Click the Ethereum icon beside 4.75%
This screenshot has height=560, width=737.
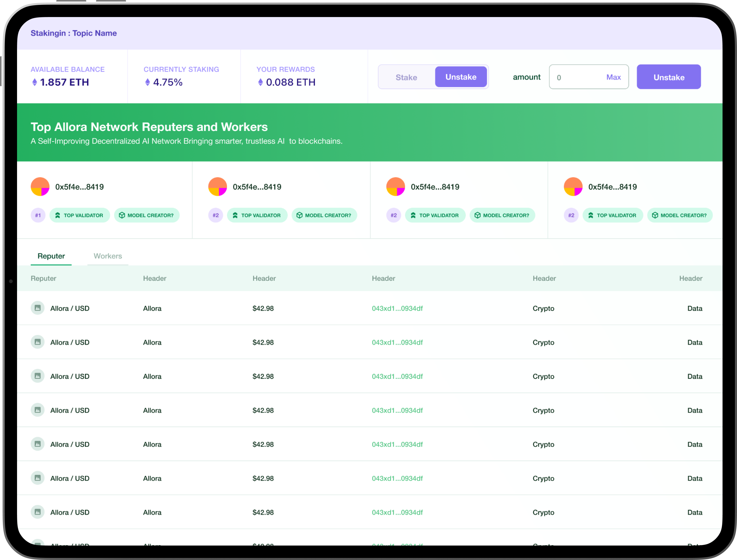click(x=147, y=82)
